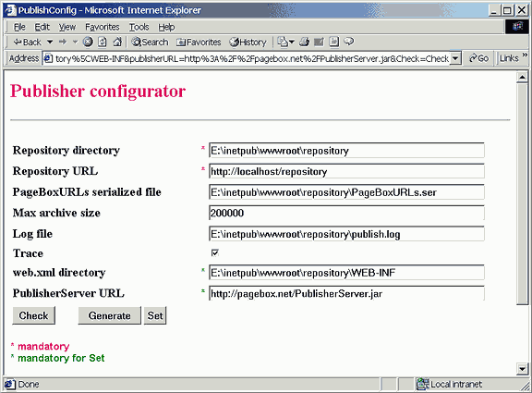The image size is (532, 393).
Task: Click the Local intranet zone icon
Action: [x=423, y=384]
